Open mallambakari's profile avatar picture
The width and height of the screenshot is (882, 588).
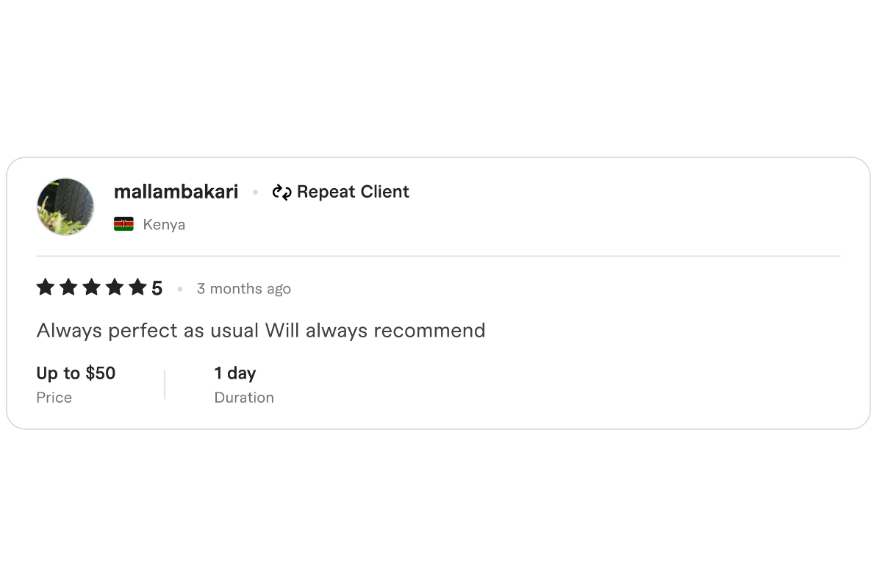[x=65, y=207]
